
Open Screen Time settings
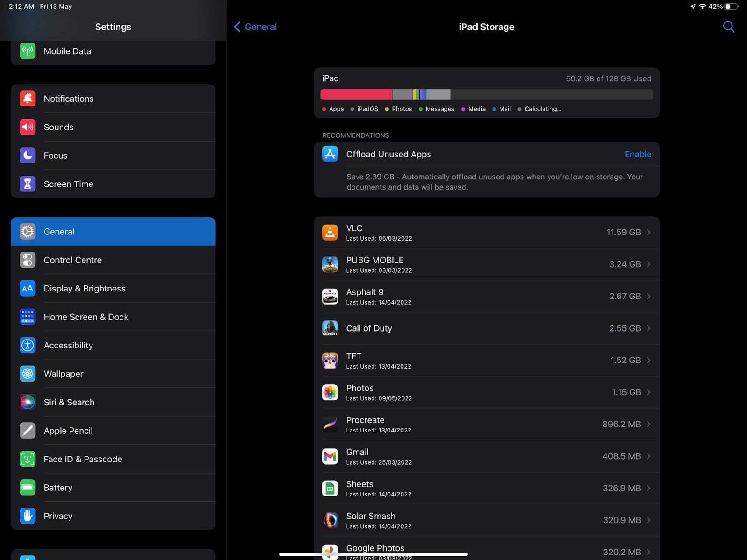click(113, 184)
